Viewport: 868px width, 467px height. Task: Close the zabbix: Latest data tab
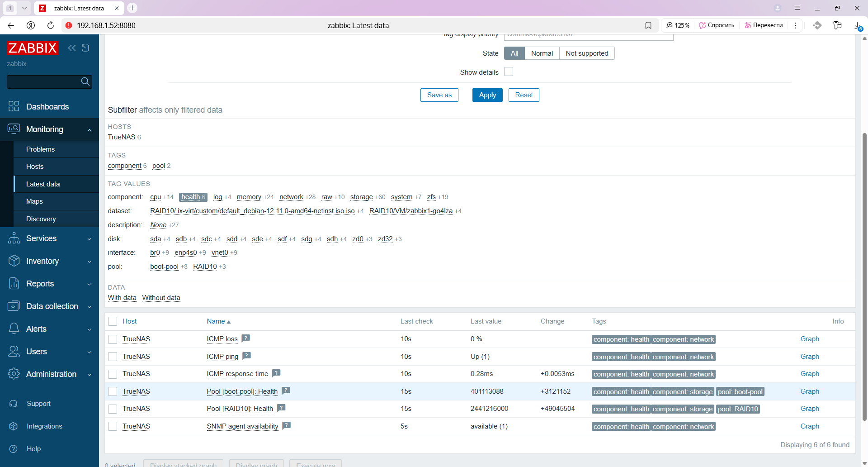tap(117, 8)
